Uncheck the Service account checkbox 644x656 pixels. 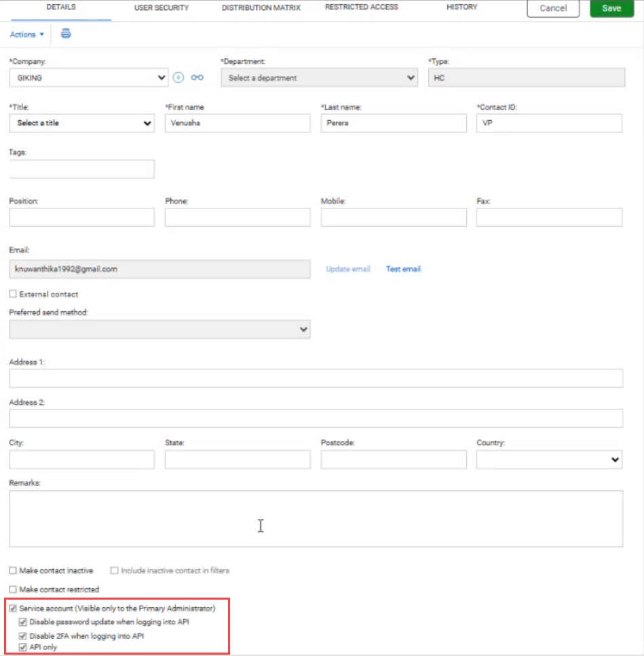[x=13, y=608]
